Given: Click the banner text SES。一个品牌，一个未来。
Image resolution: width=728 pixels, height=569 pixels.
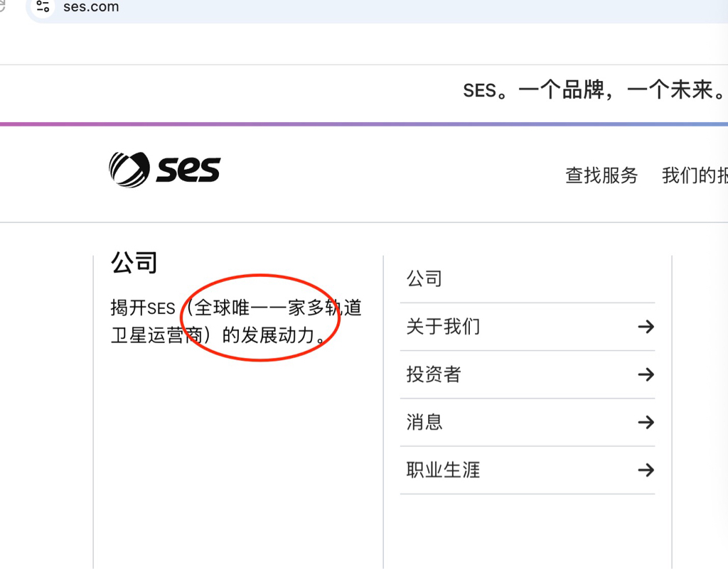Looking at the screenshot, I should click(x=594, y=90).
